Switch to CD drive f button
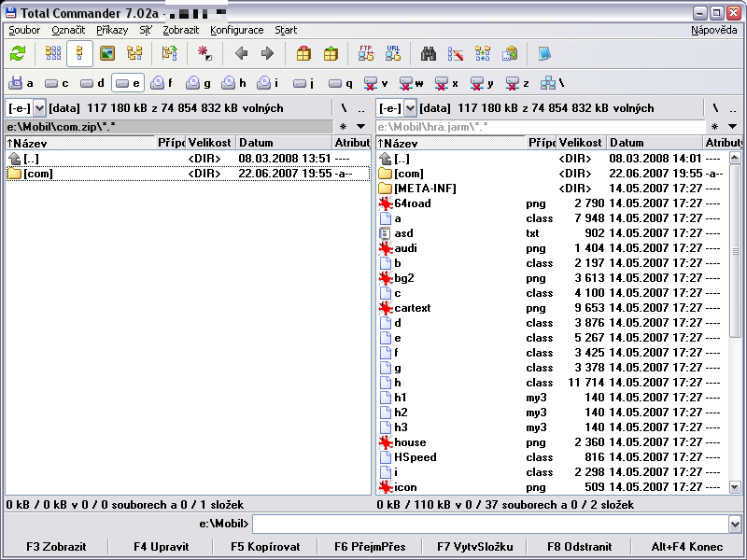Viewport: 747px width, 560px height. pyautogui.click(x=161, y=83)
